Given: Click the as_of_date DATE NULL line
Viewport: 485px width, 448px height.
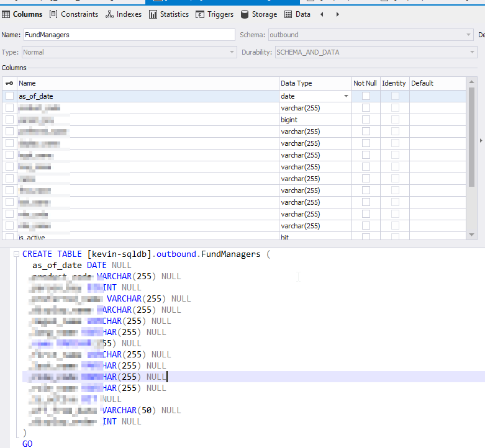Looking at the screenshot, I should click(x=81, y=265).
